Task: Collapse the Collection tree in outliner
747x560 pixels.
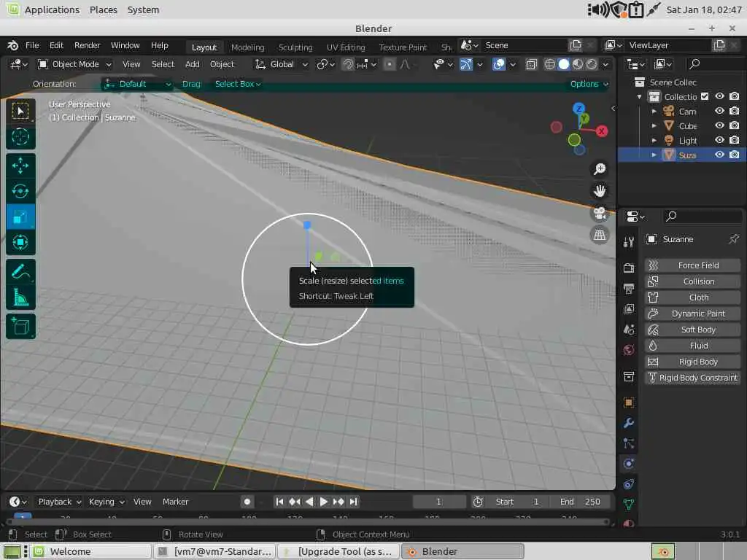Action: point(639,97)
